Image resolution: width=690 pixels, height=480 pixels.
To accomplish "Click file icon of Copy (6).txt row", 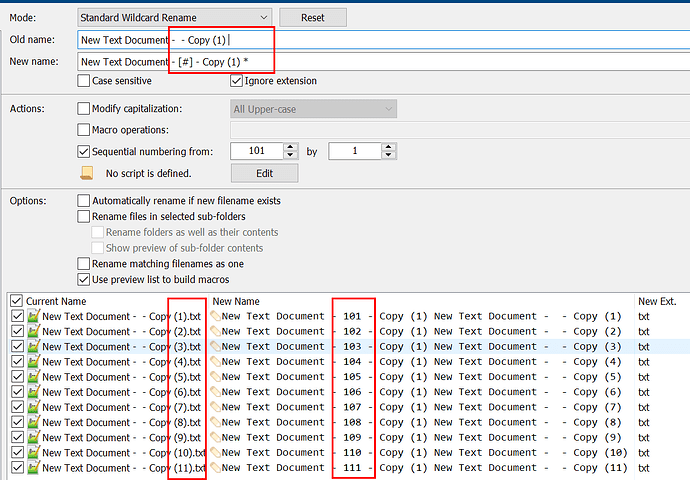I will click(33, 392).
